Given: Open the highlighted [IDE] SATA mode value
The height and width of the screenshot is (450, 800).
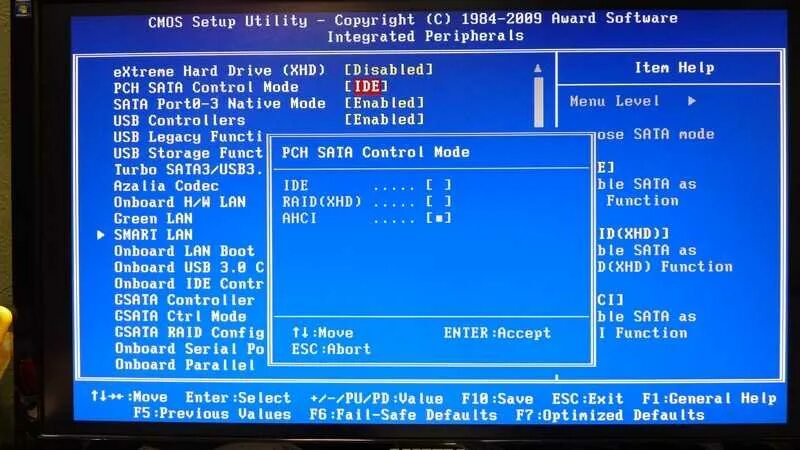Looking at the screenshot, I should pos(366,86).
